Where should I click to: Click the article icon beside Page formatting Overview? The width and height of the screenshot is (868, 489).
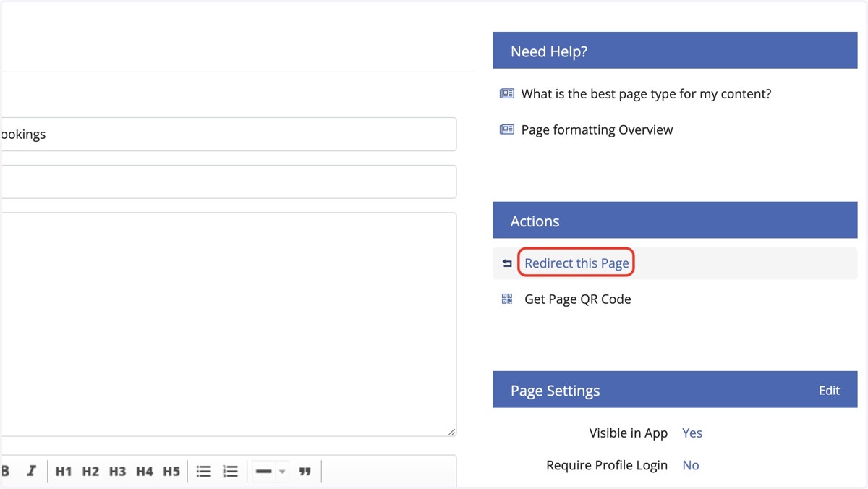(507, 129)
